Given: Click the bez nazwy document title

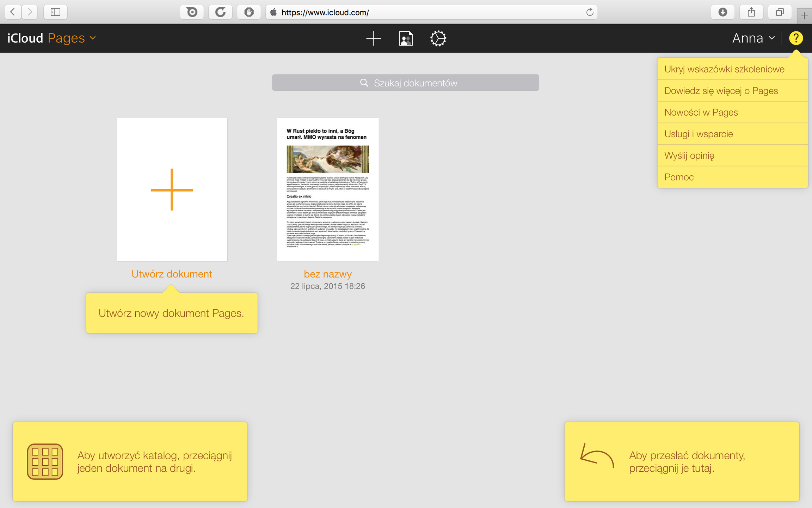Looking at the screenshot, I should 328,274.
